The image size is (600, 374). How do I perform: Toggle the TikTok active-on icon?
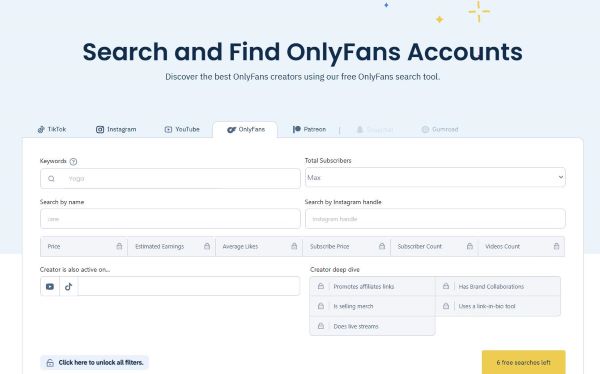tap(68, 286)
